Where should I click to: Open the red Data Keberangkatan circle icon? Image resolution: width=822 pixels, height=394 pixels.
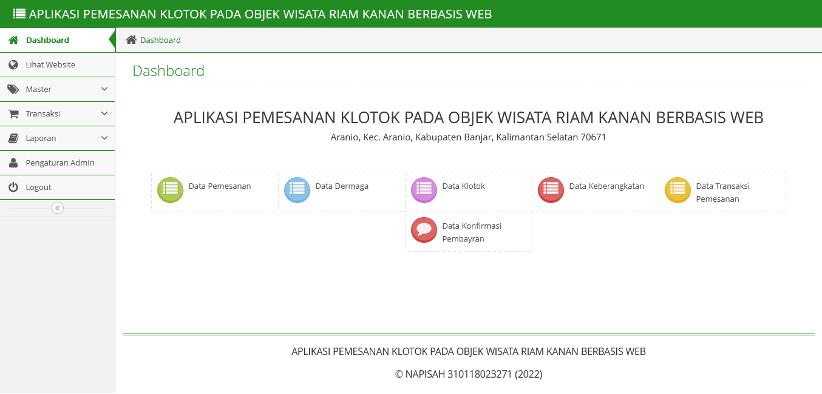click(551, 190)
